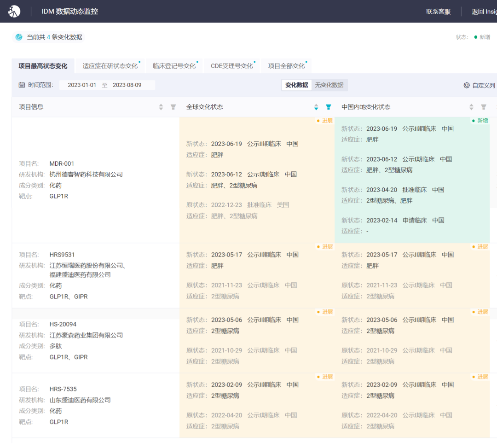This screenshot has width=497, height=448.
Task: Click the IDM 数据动态监控 title
Action: 70,12
